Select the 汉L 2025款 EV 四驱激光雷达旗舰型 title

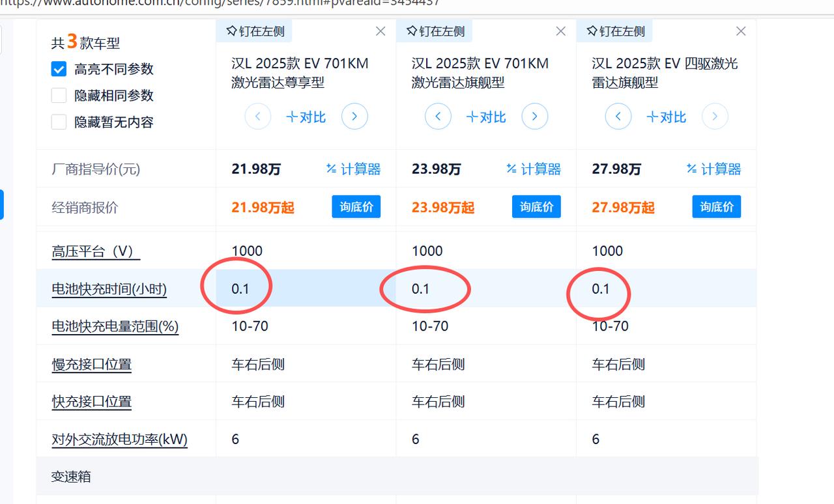pyautogui.click(x=665, y=73)
